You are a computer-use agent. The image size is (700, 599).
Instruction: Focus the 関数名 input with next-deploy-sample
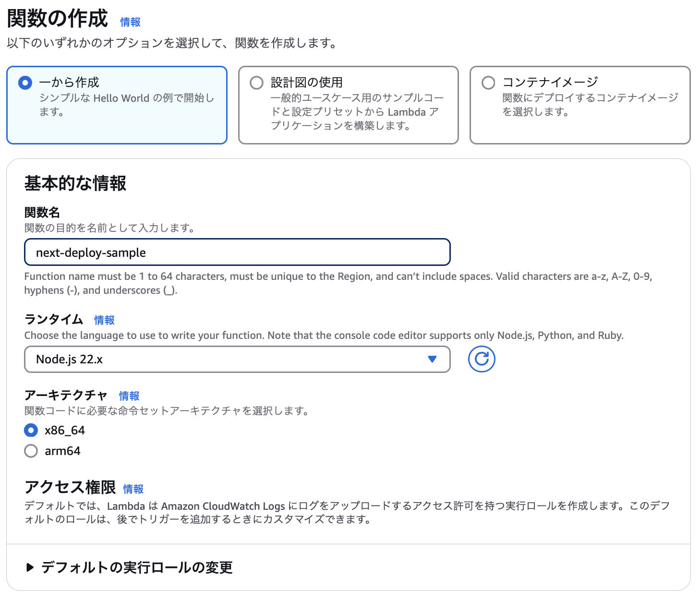tap(237, 252)
